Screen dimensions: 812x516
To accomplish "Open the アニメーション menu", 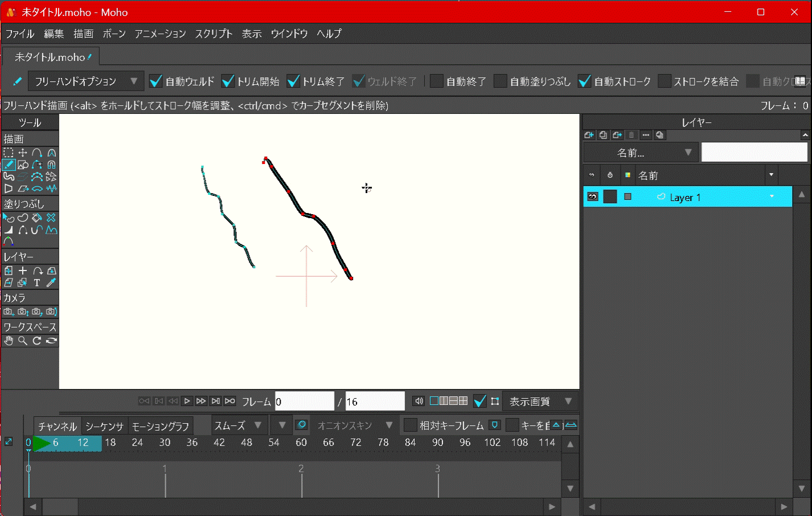I will tap(160, 34).
